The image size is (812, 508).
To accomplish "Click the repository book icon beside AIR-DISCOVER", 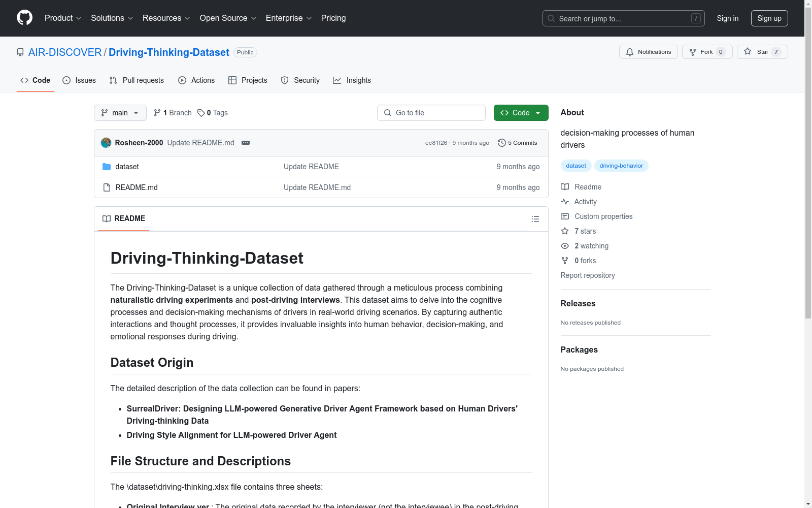I will click(x=20, y=52).
